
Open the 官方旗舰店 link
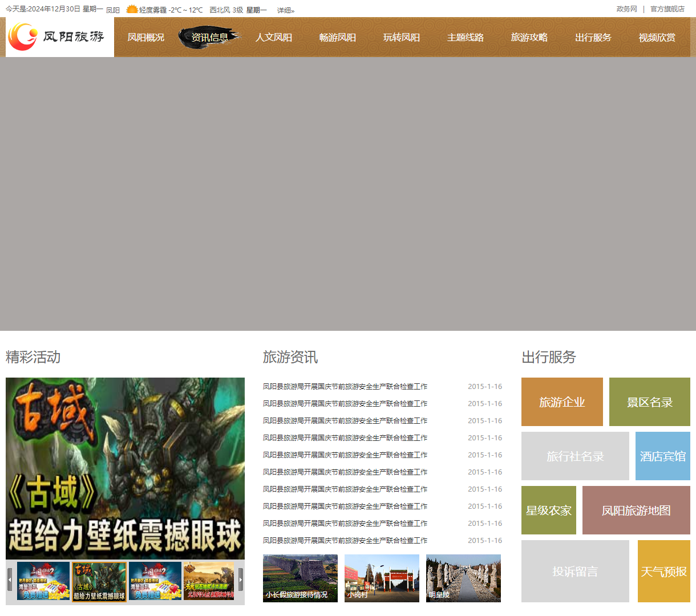point(667,9)
